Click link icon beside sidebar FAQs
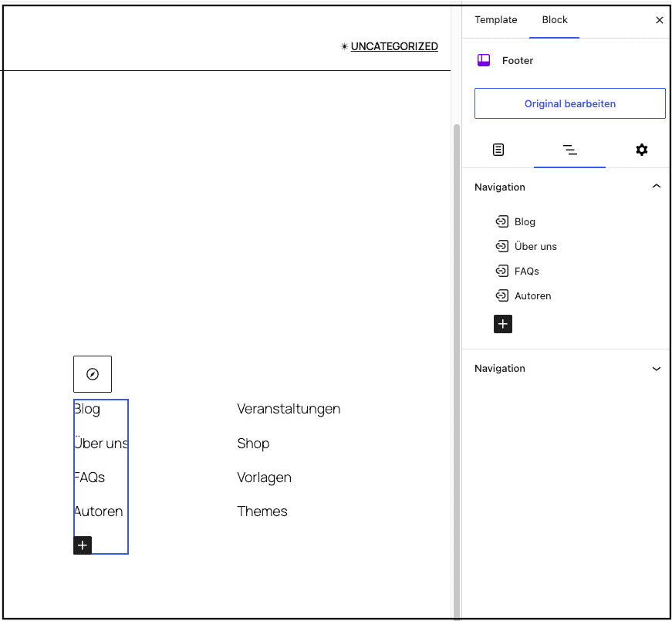The width and height of the screenshot is (672, 621). pyautogui.click(x=501, y=272)
